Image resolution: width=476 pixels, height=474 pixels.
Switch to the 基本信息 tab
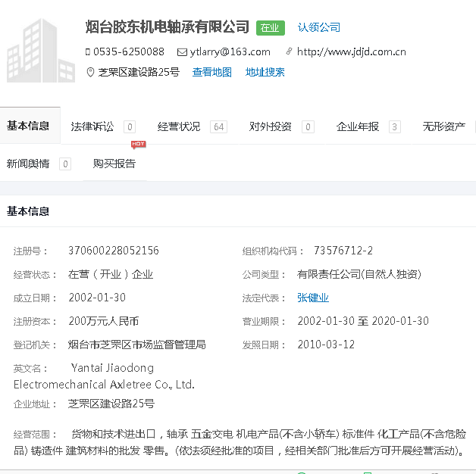(29, 126)
